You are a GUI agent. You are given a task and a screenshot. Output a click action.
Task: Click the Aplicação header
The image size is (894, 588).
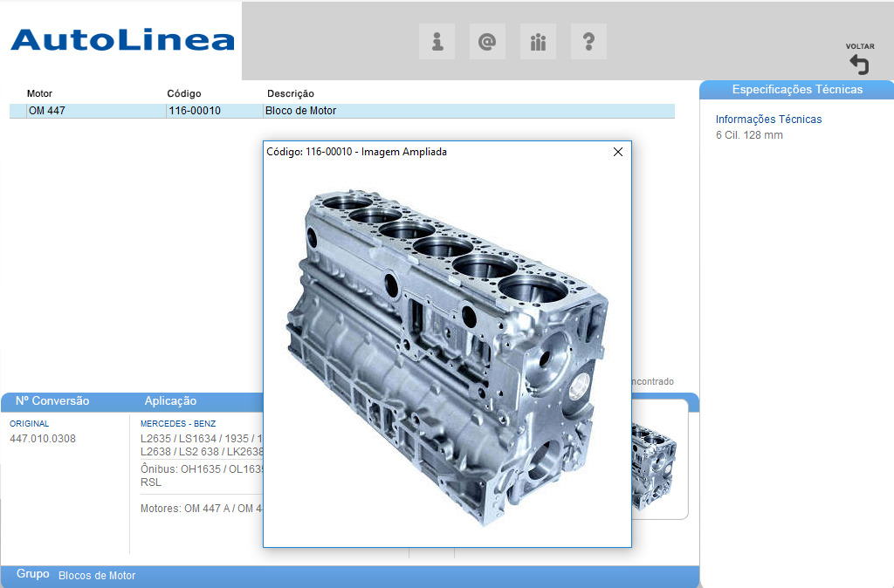pyautogui.click(x=170, y=401)
